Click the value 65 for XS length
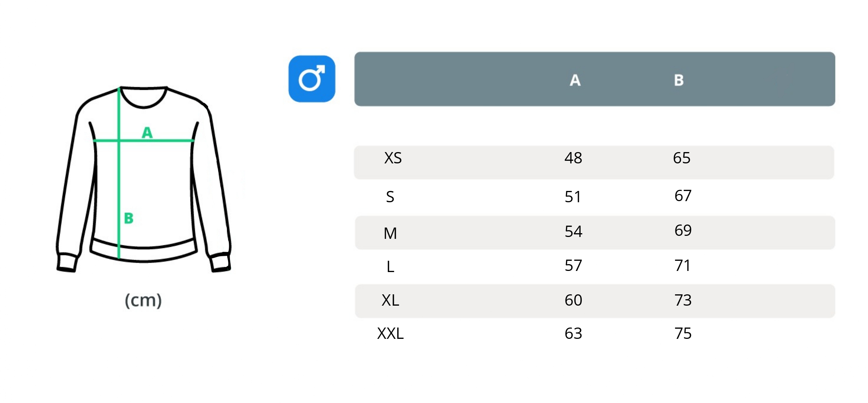 tap(681, 158)
